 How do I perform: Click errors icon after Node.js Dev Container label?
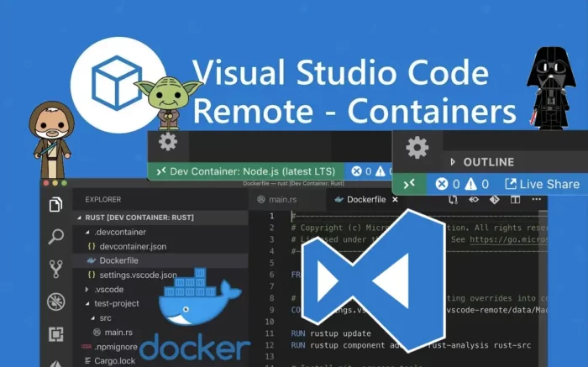[x=357, y=171]
